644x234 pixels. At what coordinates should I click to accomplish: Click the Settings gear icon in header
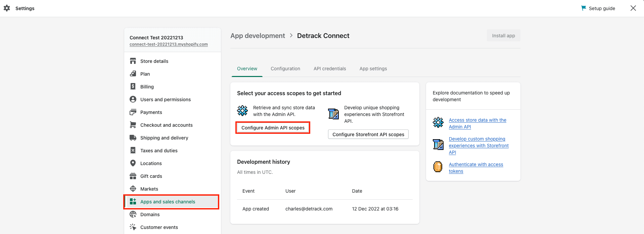pos(7,8)
